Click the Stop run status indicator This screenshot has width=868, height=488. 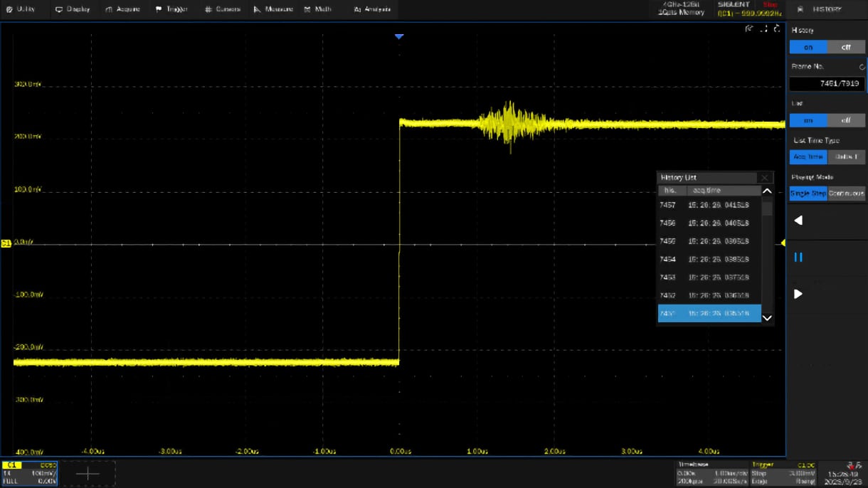click(770, 5)
